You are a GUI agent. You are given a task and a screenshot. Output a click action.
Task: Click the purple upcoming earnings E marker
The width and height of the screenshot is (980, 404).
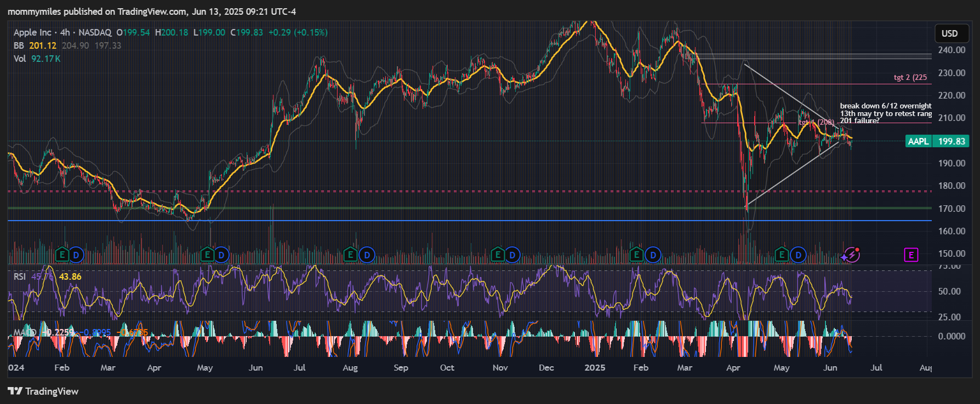tap(911, 255)
